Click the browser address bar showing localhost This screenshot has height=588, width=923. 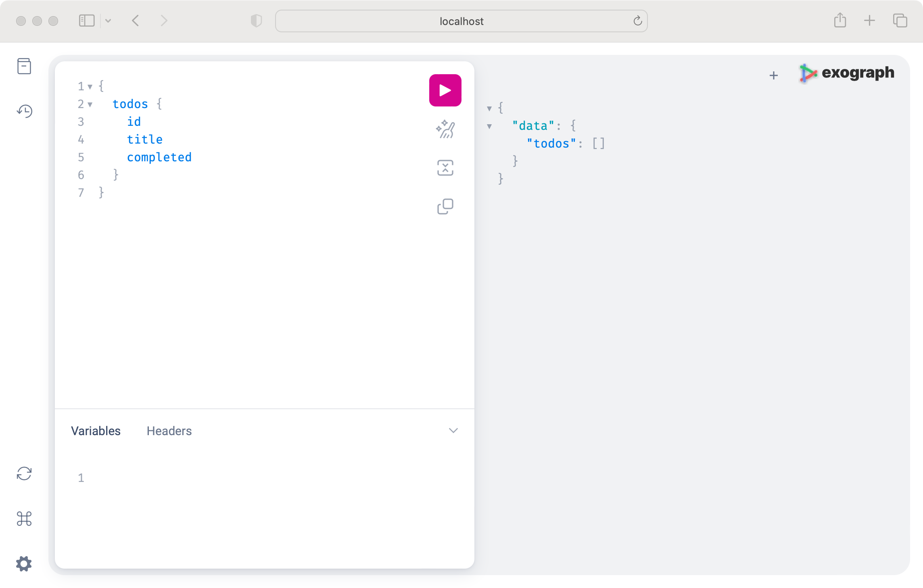click(461, 21)
